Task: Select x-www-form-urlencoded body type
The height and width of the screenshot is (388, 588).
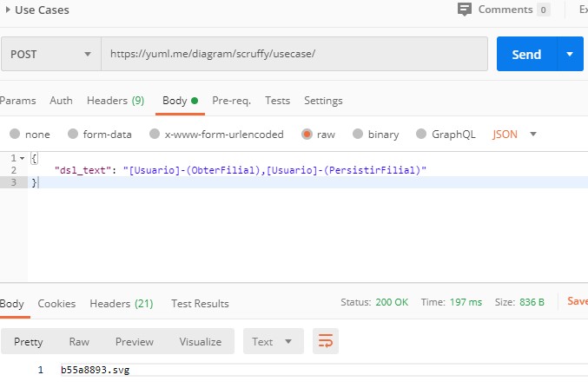Action: 155,135
